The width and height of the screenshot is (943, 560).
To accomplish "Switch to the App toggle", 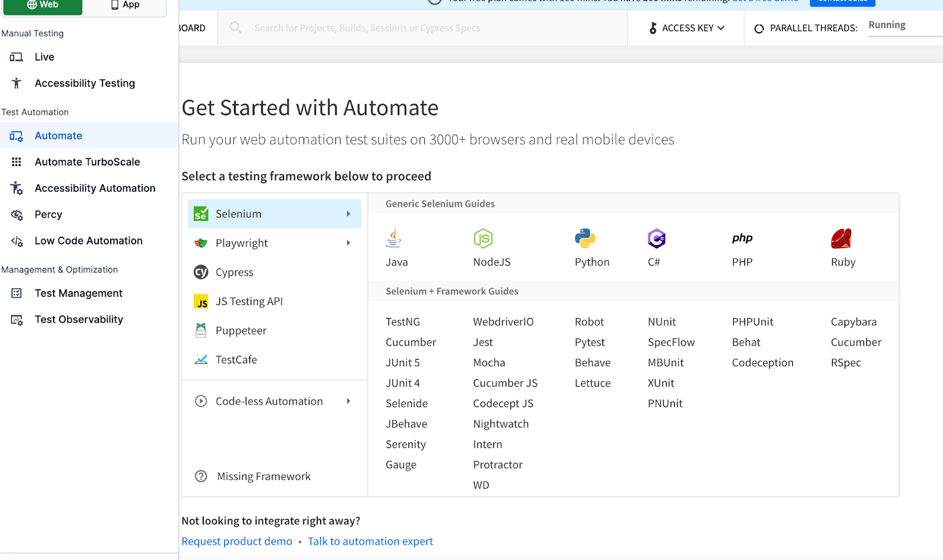I will pyautogui.click(x=125, y=5).
